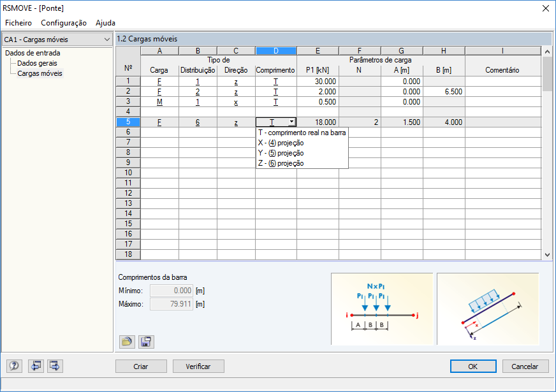Click the P1 cell with 2.000
The height and width of the screenshot is (392, 556).
point(318,91)
